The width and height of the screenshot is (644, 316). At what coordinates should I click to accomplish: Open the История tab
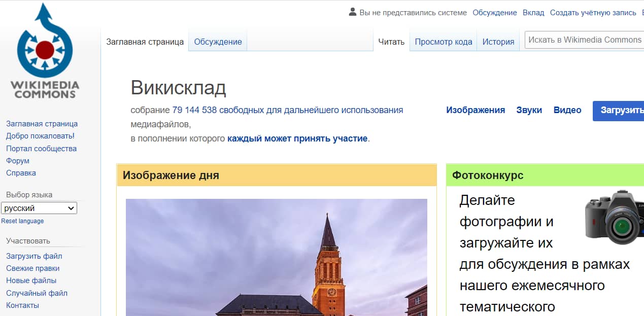tap(498, 42)
